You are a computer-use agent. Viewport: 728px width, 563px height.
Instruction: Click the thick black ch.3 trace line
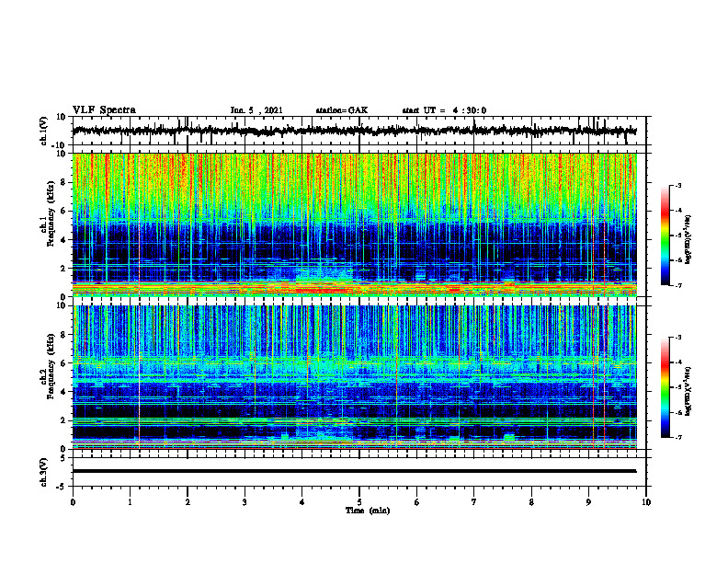[x=354, y=471]
